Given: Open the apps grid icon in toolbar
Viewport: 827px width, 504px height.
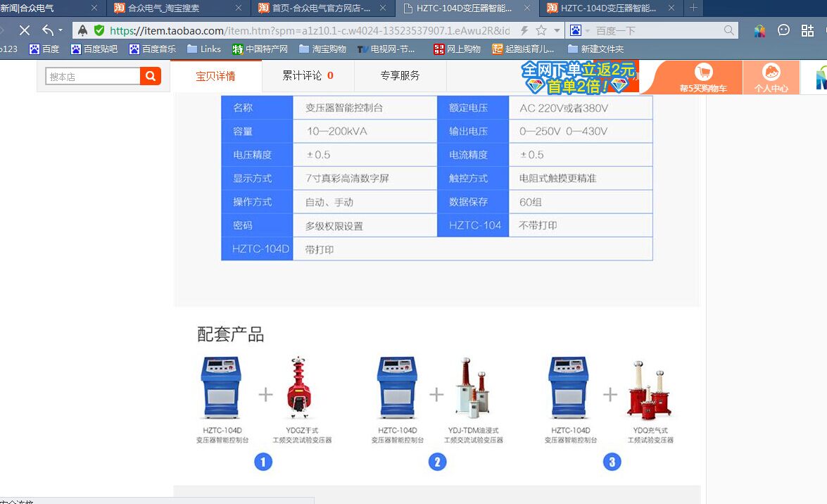Looking at the screenshot, I should point(807,30).
